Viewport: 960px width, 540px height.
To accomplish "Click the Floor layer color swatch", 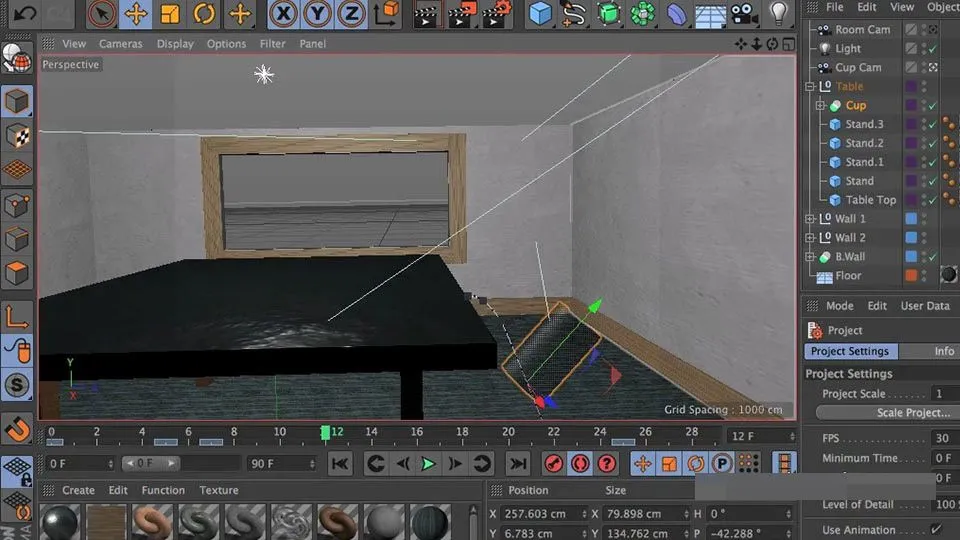I will pyautogui.click(x=911, y=276).
